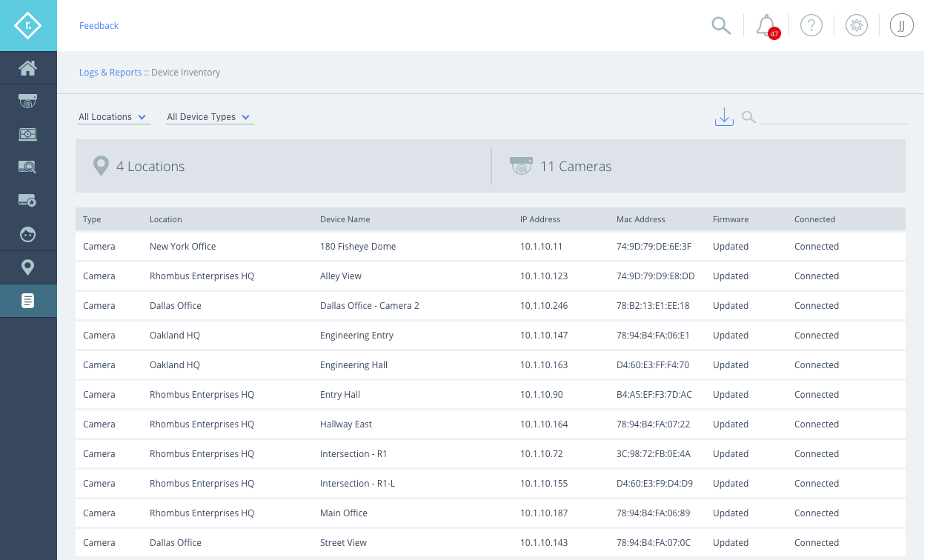Open the location pin icon in the sidebar
Screen dimensions: 933x560
pyautogui.click(x=28, y=267)
